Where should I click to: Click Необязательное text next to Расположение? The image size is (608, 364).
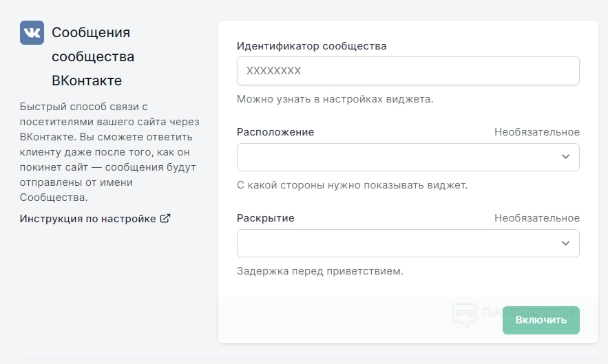tap(536, 132)
